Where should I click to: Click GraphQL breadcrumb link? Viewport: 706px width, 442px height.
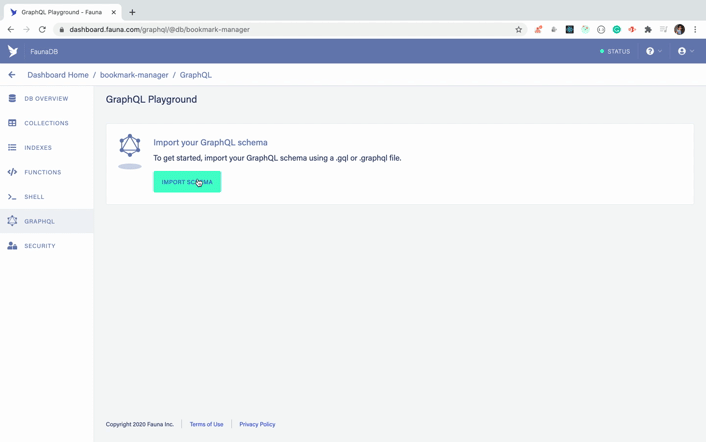(195, 75)
